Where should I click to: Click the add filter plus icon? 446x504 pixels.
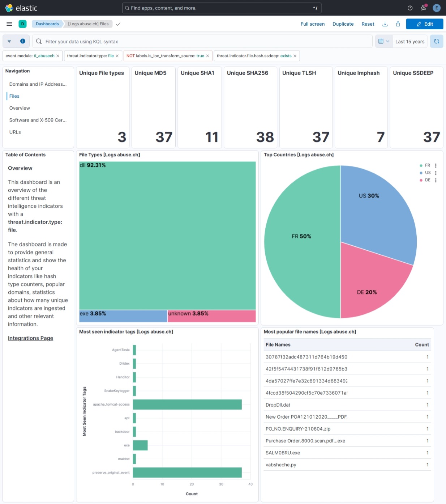coord(23,41)
